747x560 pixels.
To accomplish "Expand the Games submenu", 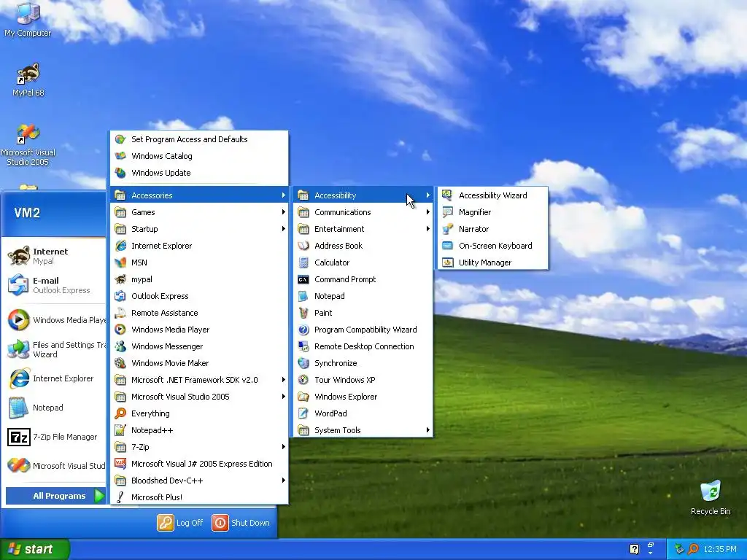I will tap(199, 212).
